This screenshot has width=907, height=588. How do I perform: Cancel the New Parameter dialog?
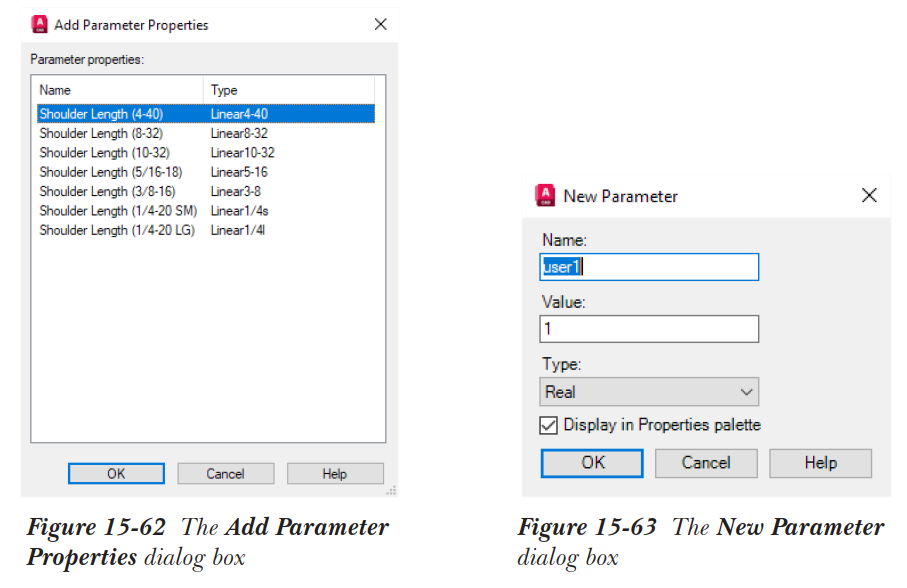click(706, 463)
